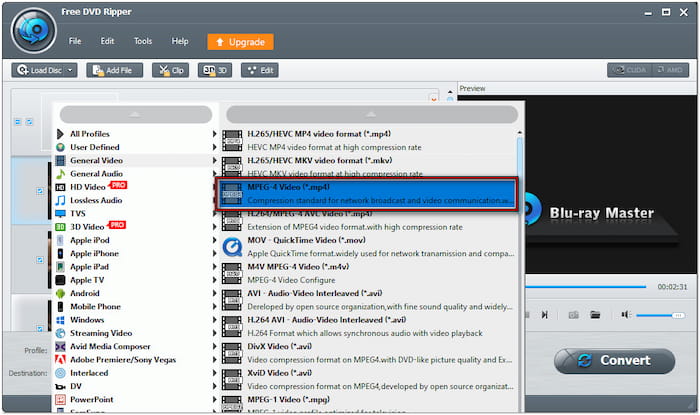
Task: Select User Defined category
Action: (136, 147)
